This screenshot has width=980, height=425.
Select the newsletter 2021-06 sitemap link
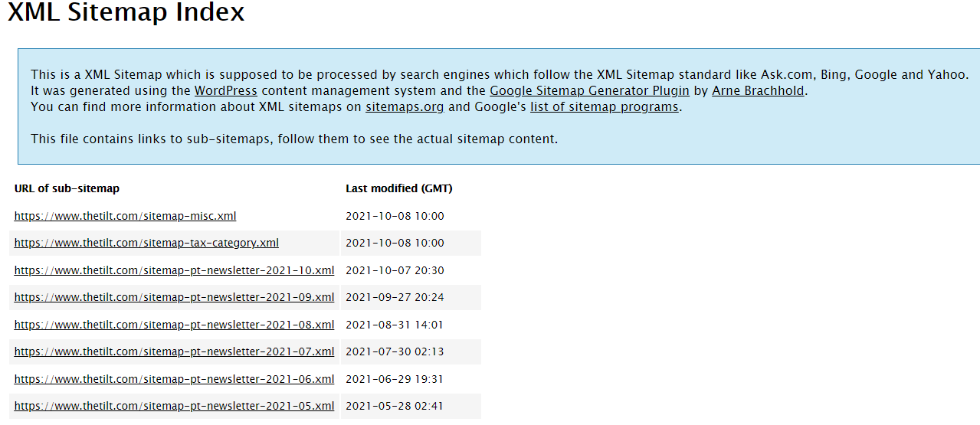coord(174,379)
